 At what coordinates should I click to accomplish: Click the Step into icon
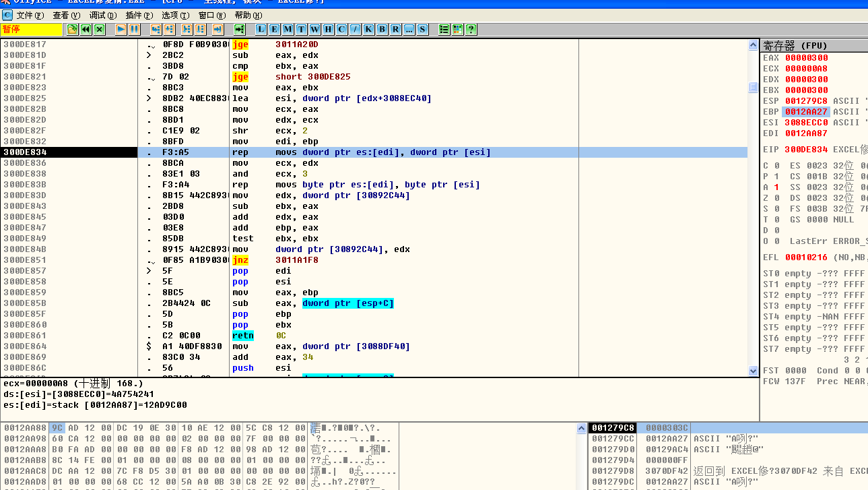click(156, 29)
